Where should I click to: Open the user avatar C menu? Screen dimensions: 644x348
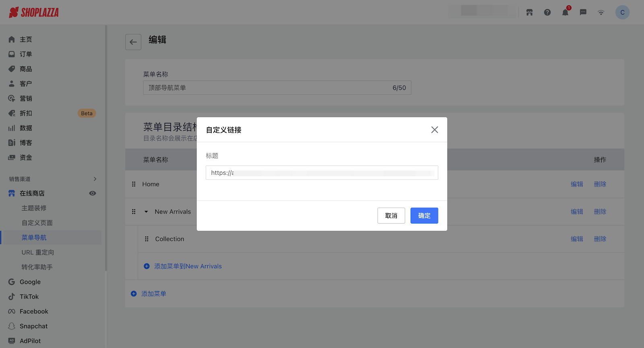(622, 12)
